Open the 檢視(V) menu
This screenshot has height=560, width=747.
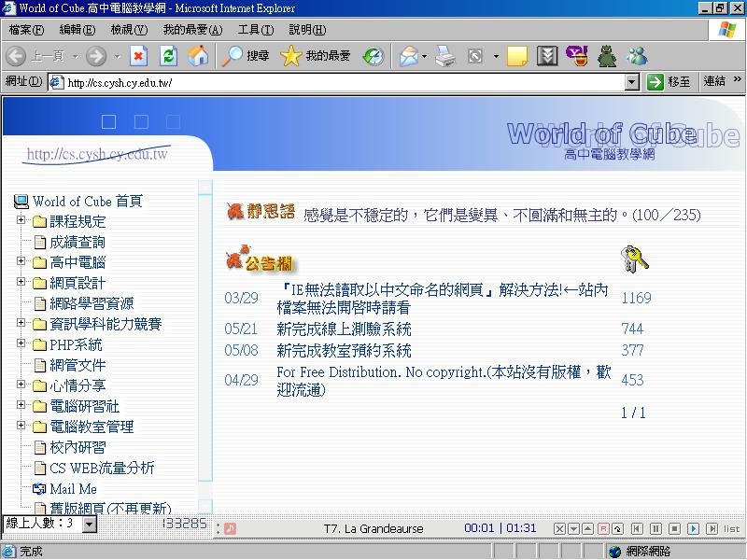click(x=129, y=30)
